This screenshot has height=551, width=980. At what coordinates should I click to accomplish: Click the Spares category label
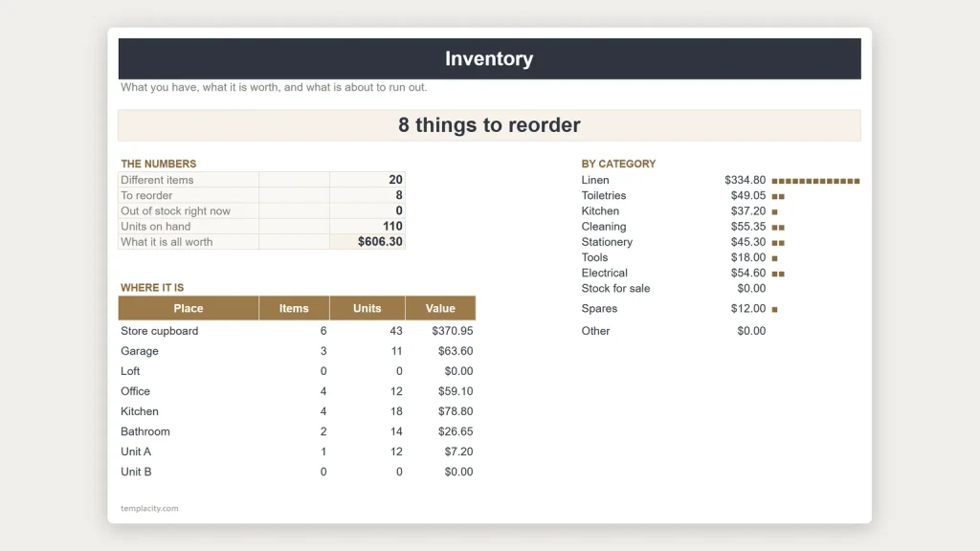click(x=599, y=309)
